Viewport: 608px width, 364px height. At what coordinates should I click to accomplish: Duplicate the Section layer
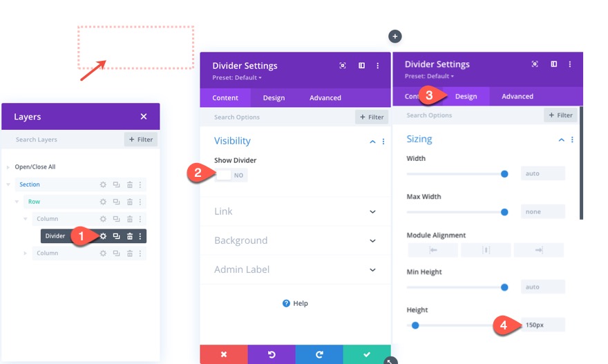116,184
